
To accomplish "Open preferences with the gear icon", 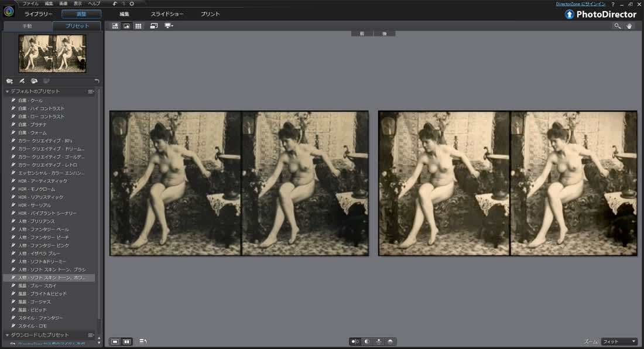I will [132, 4].
